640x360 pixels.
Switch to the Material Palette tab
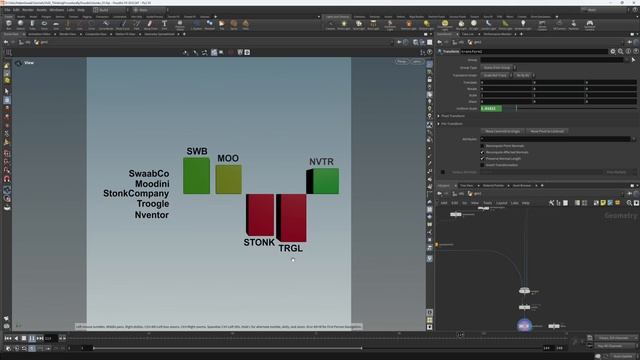tap(493, 186)
